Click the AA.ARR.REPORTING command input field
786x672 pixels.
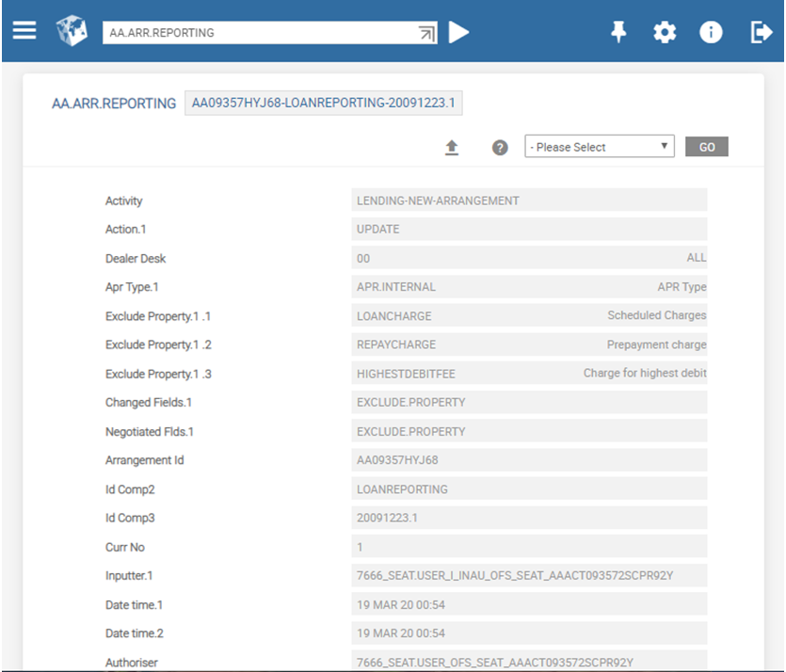pyautogui.click(x=259, y=33)
